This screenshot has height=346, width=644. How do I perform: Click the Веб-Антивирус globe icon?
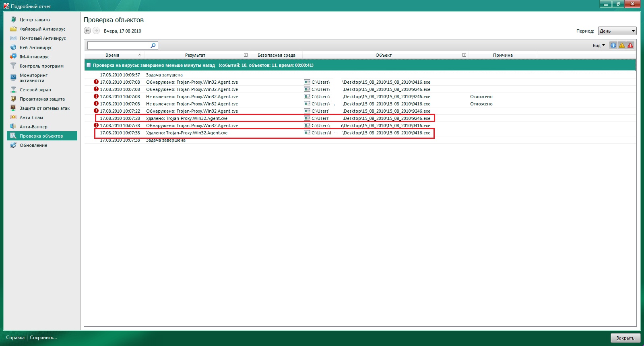point(13,47)
